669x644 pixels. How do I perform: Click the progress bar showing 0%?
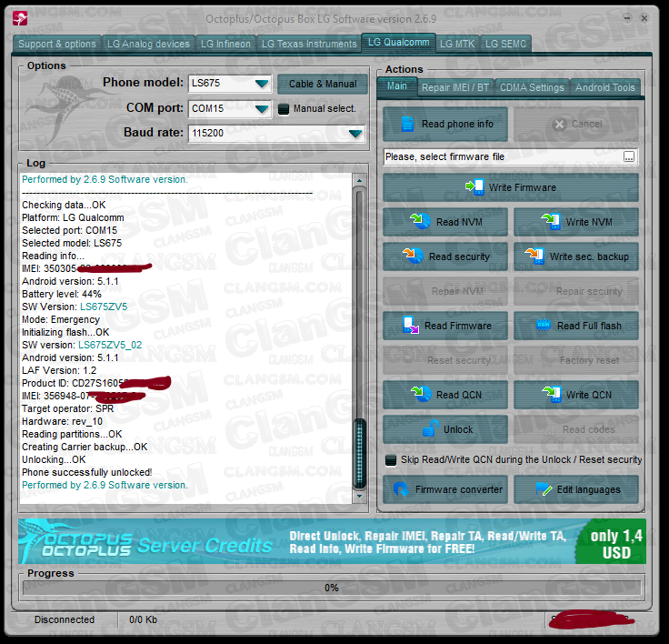[x=332, y=588]
